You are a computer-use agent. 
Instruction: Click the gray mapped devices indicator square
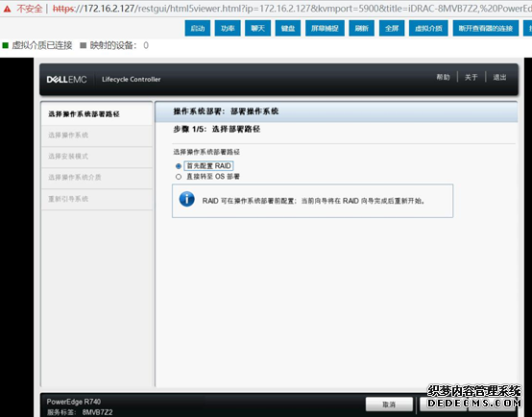[x=84, y=45]
